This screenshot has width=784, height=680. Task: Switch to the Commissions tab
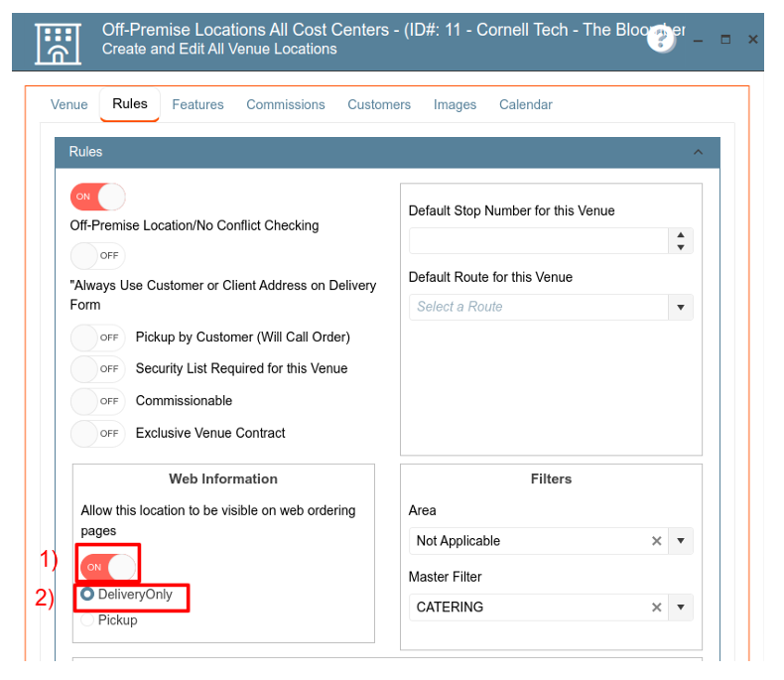point(286,104)
